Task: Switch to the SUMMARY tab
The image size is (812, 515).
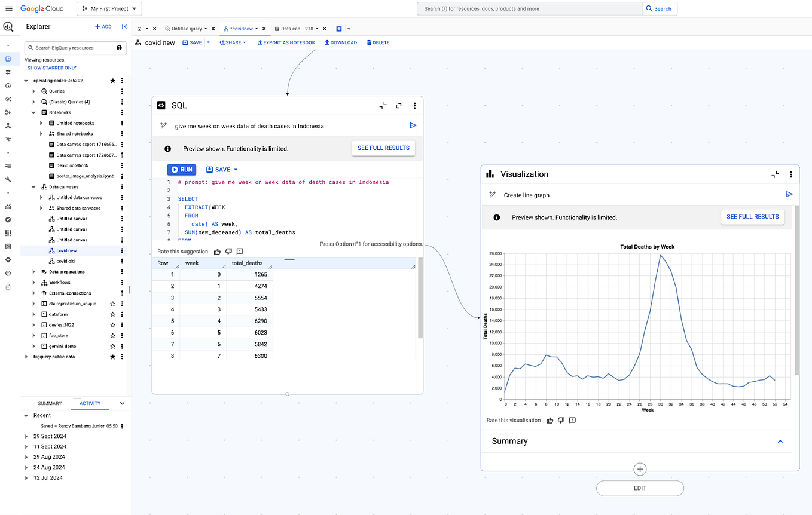Action: [50, 403]
